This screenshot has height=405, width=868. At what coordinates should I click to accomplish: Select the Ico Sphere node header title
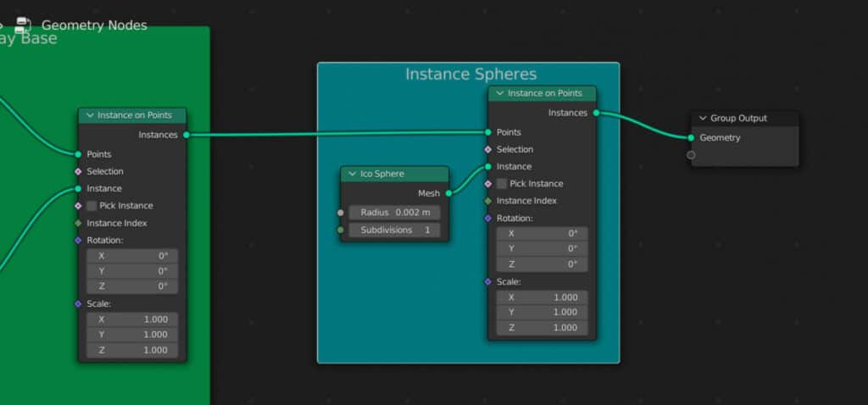coord(382,174)
